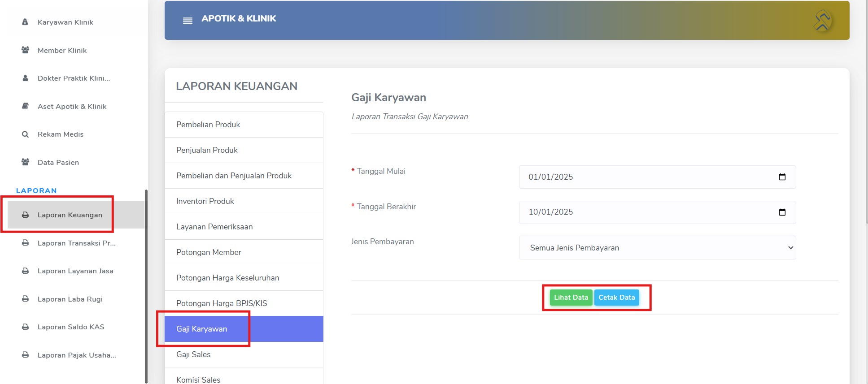
Task: Open calendar picker for Tanggal Mulai
Action: (x=782, y=177)
